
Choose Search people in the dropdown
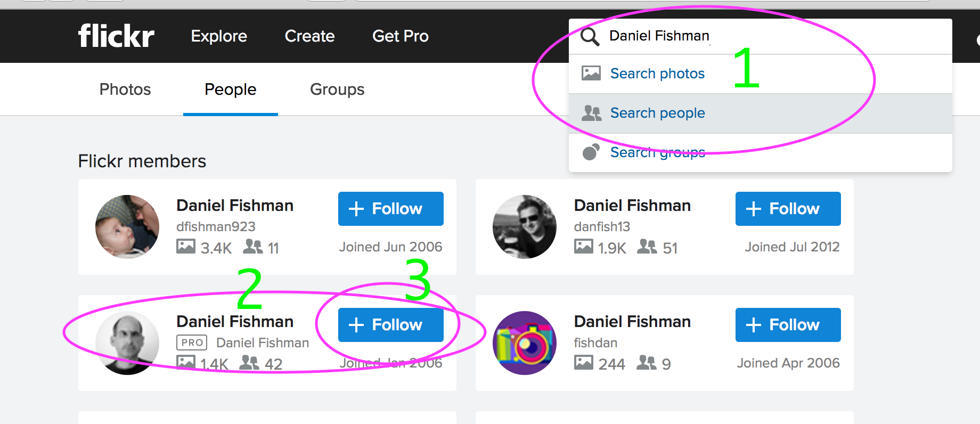click(761, 113)
